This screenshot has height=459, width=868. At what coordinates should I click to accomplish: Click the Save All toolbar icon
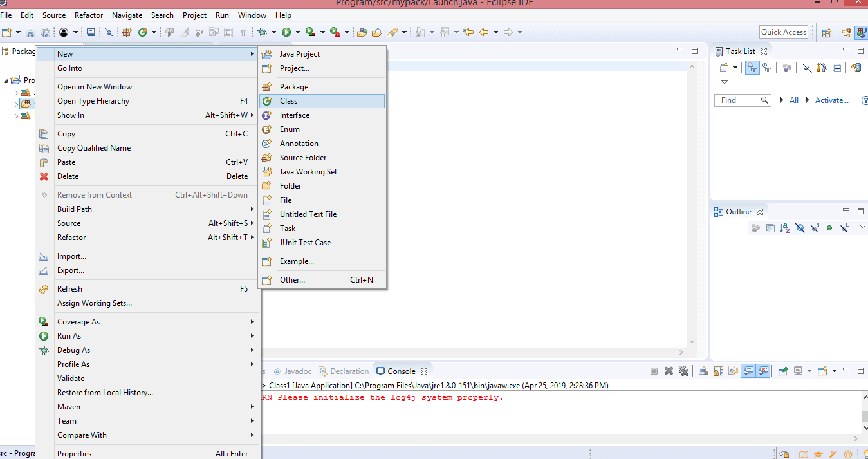(x=45, y=32)
